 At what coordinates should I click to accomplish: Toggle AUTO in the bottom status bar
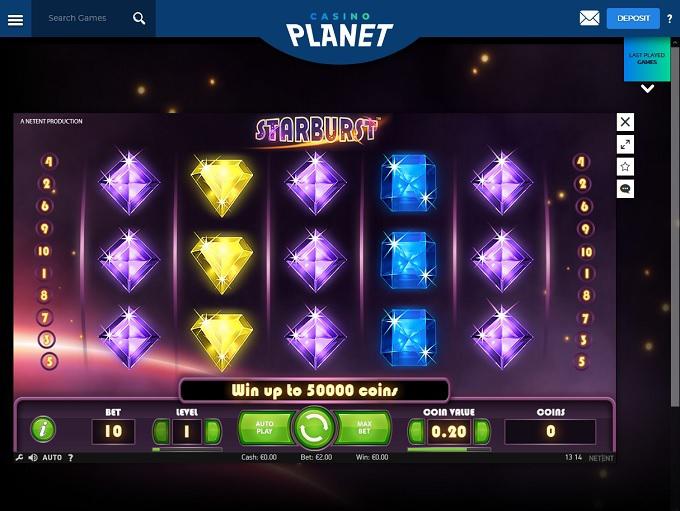[52, 458]
